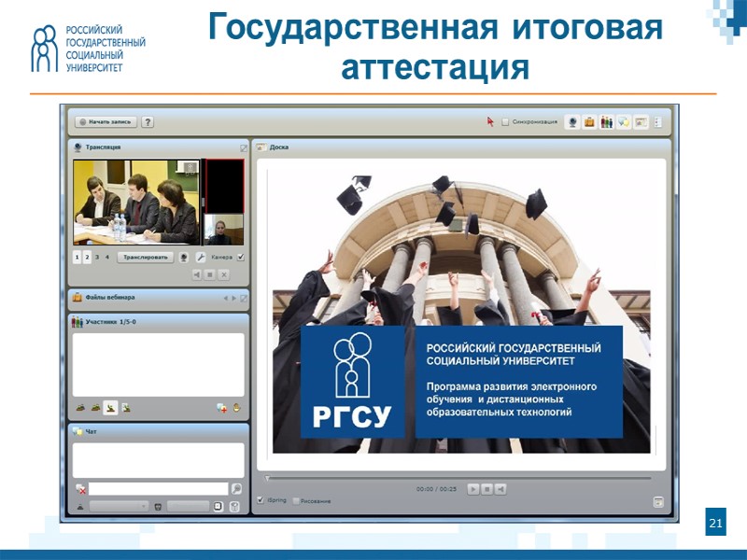Switch to broadcast layout 4
Viewport: 747px width, 560px height.
[x=107, y=258]
